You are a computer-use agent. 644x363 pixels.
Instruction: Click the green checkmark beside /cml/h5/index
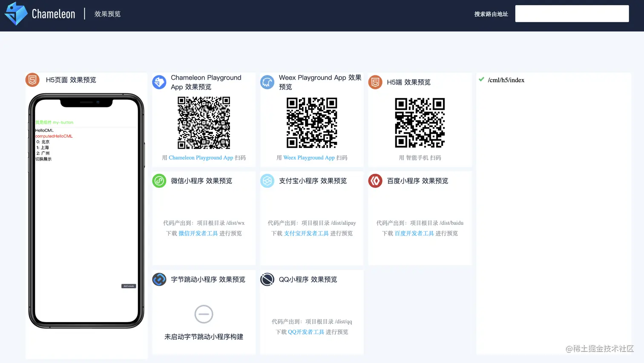tap(481, 79)
